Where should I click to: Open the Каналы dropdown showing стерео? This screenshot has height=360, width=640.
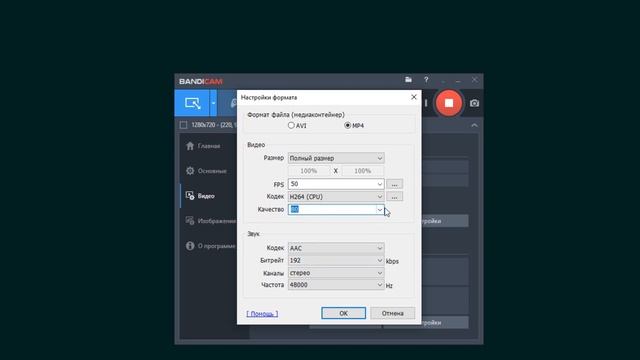click(336, 273)
